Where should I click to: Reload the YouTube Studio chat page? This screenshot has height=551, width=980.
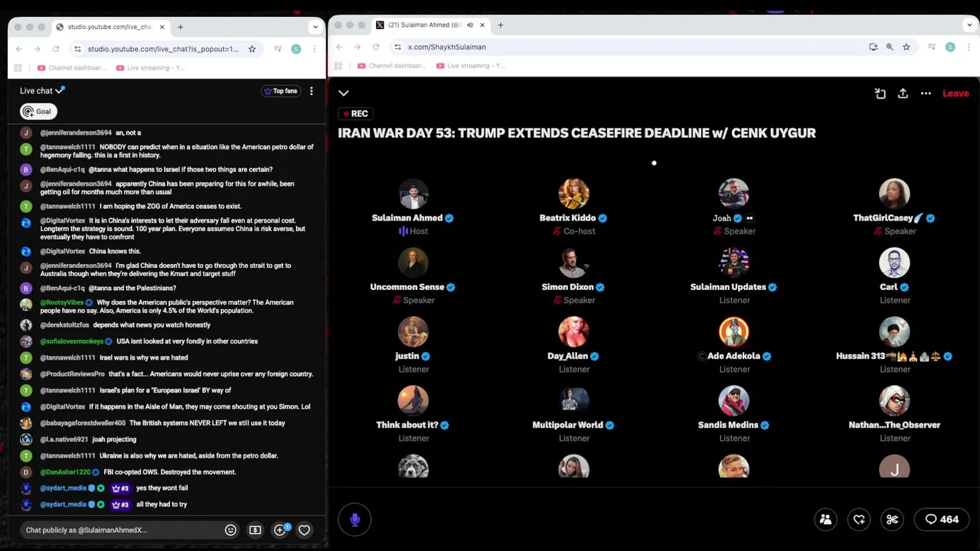(x=55, y=49)
